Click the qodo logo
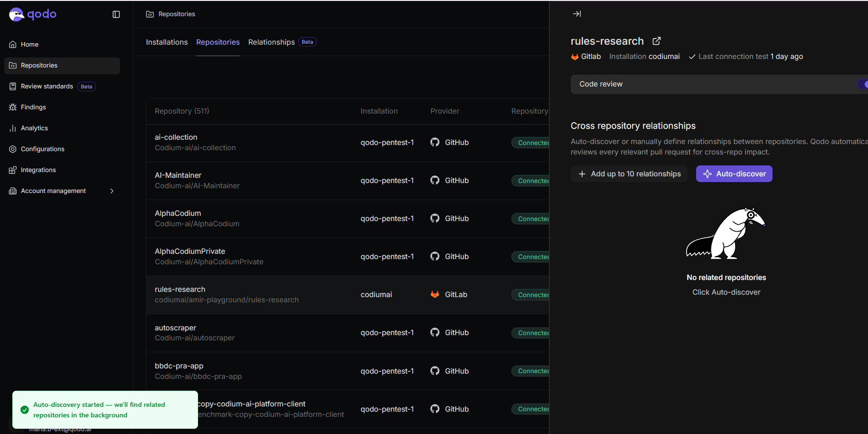The height and width of the screenshot is (434, 868). click(x=33, y=14)
